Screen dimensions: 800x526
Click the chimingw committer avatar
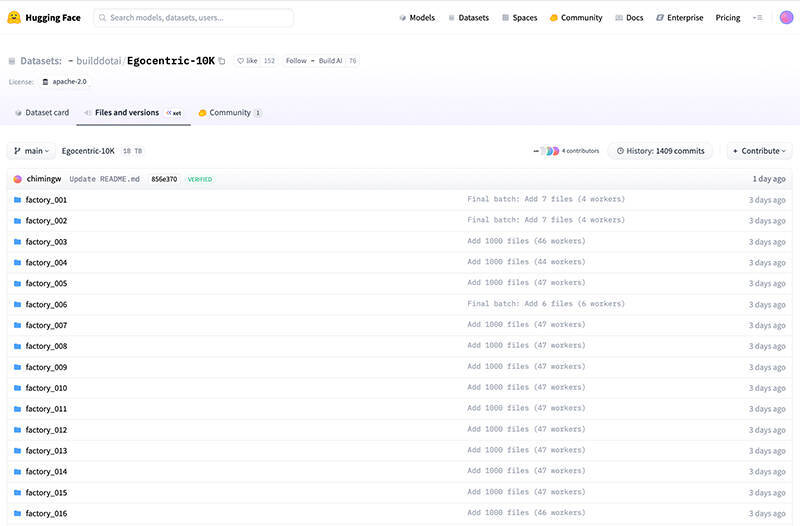(x=18, y=179)
